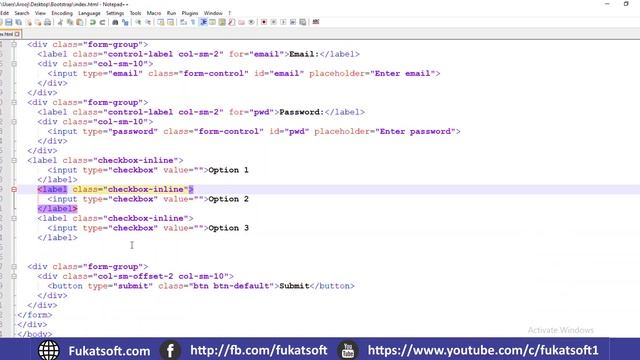
Task: Save the current file with the floppy icon
Action: click(x=9, y=22)
